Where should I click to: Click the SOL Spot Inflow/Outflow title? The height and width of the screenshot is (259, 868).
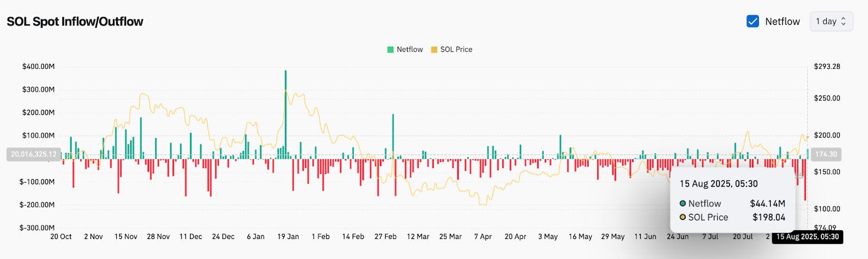[x=75, y=22]
